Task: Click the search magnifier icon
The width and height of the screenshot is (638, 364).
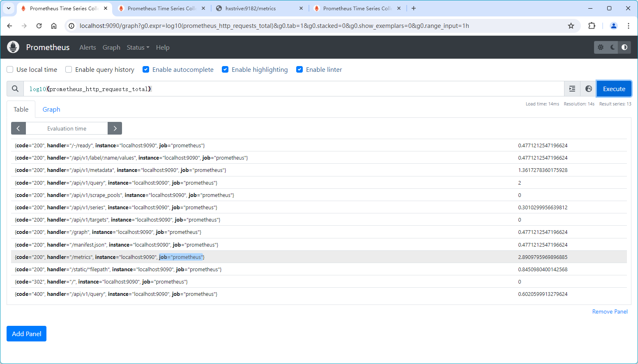Action: point(15,89)
